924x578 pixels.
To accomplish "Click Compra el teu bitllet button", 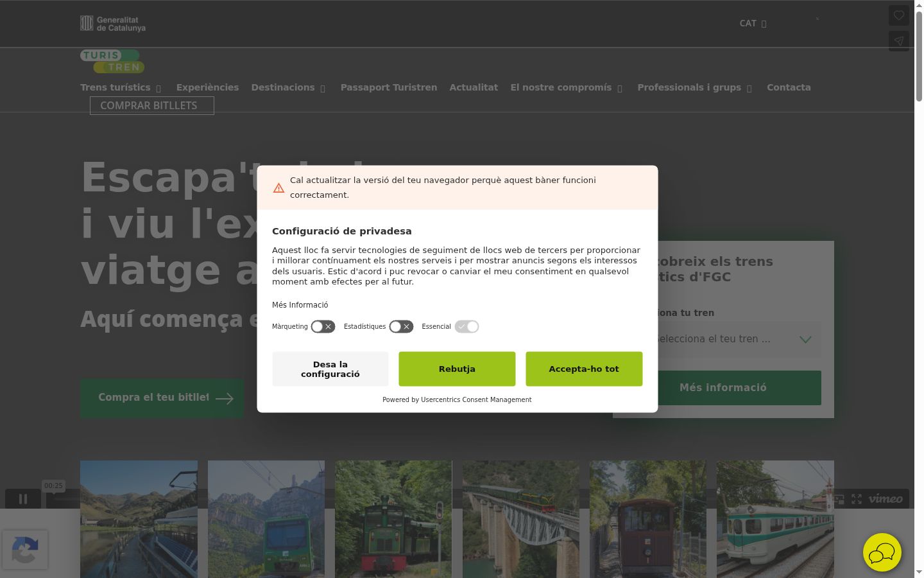I will 162,398.
